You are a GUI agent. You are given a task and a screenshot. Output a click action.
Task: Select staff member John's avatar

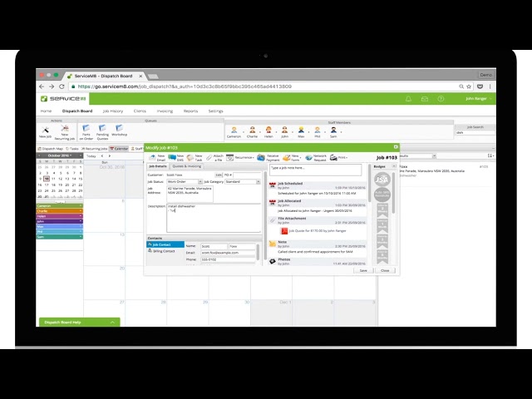[x=284, y=130]
